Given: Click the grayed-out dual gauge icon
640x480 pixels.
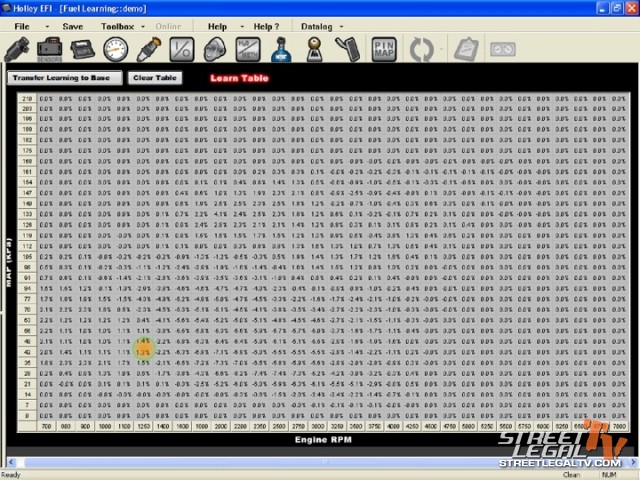Looking at the screenshot, I should 502,49.
